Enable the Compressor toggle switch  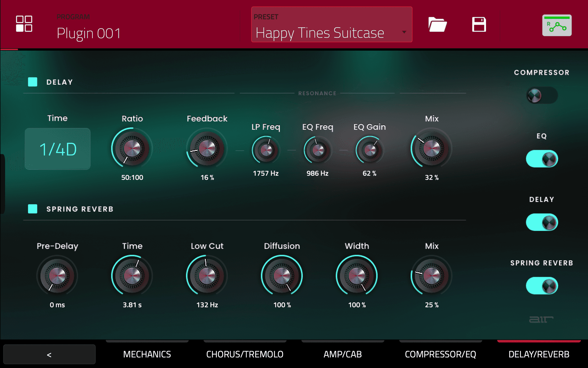[542, 95]
